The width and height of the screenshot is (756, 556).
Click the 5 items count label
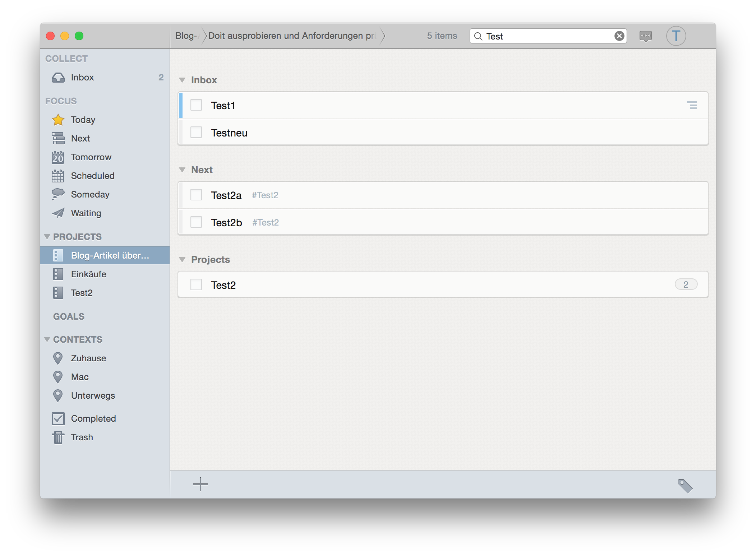pyautogui.click(x=442, y=36)
